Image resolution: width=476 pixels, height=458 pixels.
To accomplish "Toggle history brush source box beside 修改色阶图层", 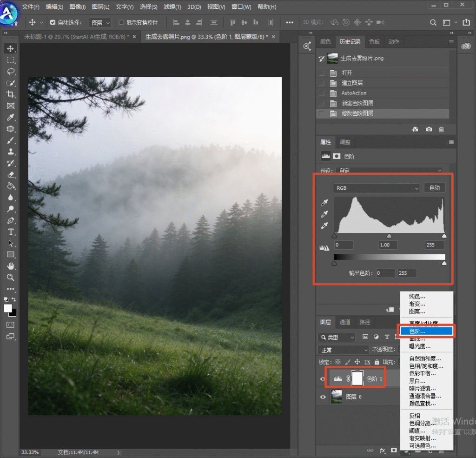I will tap(322, 113).
